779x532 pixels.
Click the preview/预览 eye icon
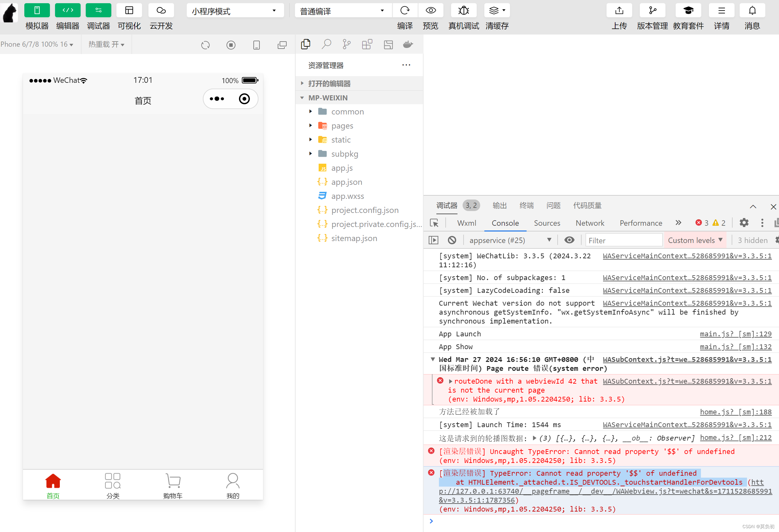[431, 10]
